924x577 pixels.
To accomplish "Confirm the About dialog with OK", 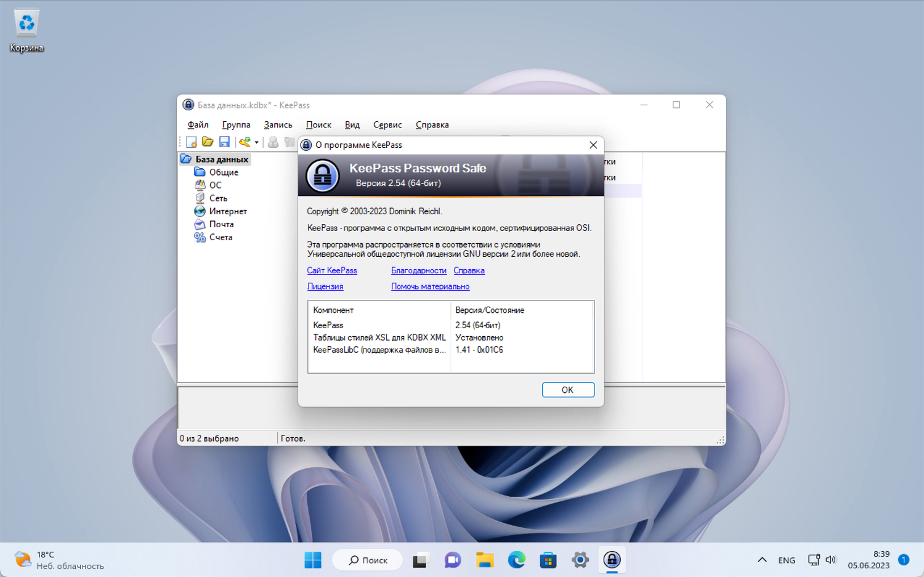I will pos(568,390).
